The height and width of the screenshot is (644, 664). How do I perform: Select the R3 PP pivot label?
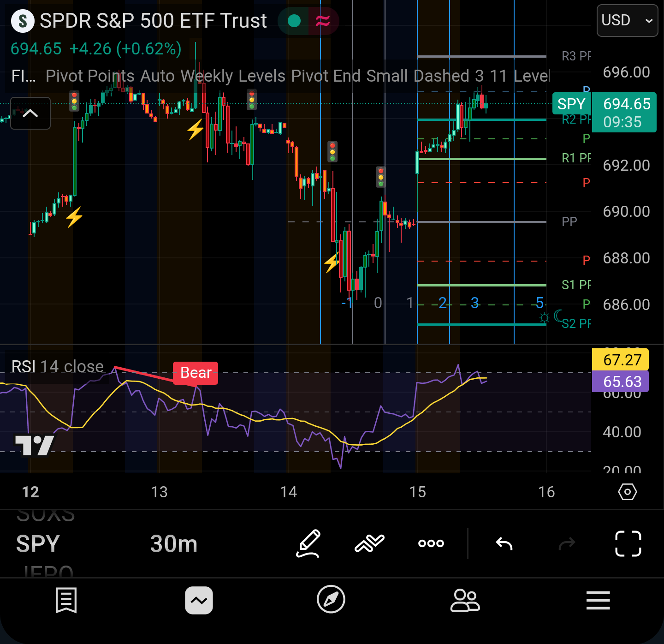pos(576,56)
